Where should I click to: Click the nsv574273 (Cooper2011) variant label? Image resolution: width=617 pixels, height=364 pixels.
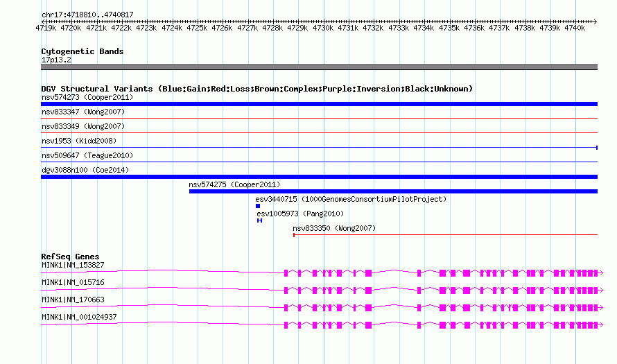click(87, 97)
